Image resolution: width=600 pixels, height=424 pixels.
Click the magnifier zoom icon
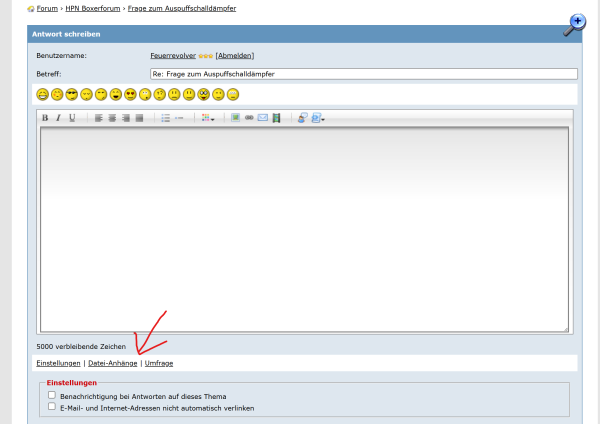pyautogui.click(x=575, y=25)
